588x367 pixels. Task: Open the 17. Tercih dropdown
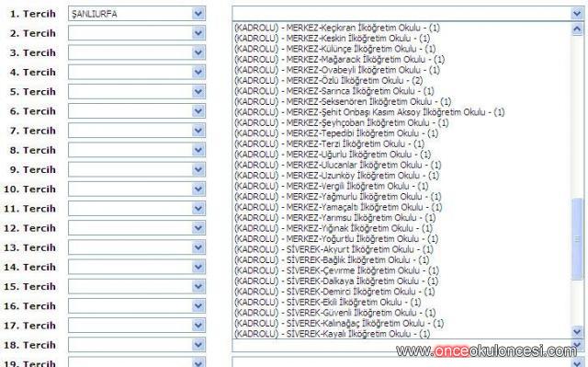pyautogui.click(x=137, y=326)
